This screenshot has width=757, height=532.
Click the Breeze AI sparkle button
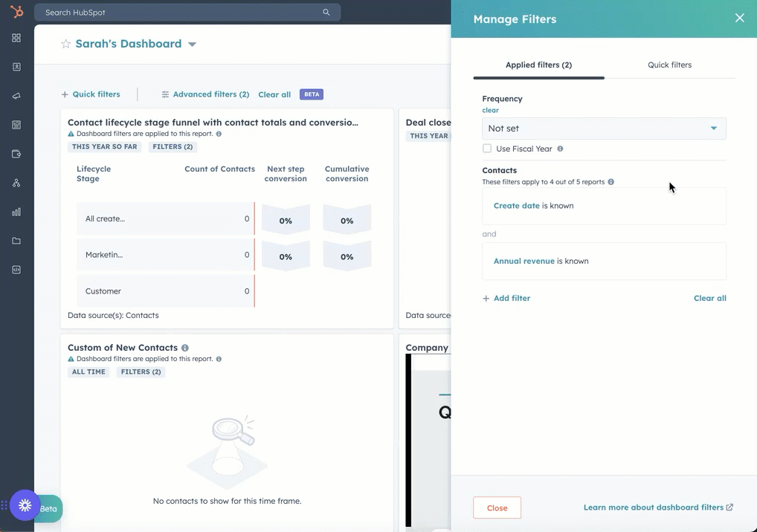pos(25,505)
